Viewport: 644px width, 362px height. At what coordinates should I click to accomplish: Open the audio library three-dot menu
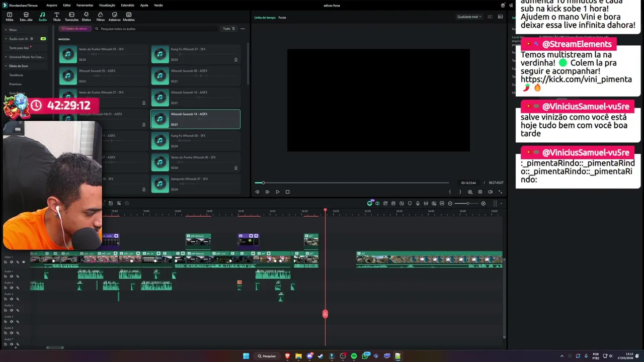tap(243, 29)
